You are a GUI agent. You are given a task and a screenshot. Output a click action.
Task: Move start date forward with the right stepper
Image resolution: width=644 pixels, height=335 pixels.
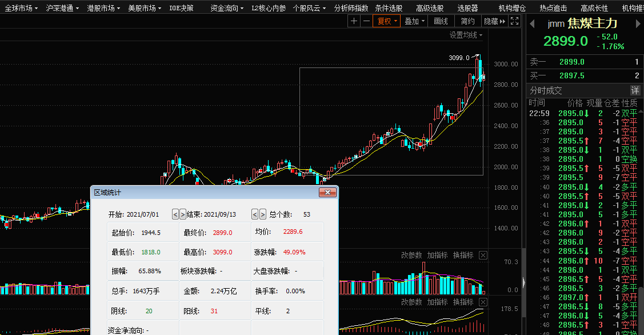[x=183, y=214]
